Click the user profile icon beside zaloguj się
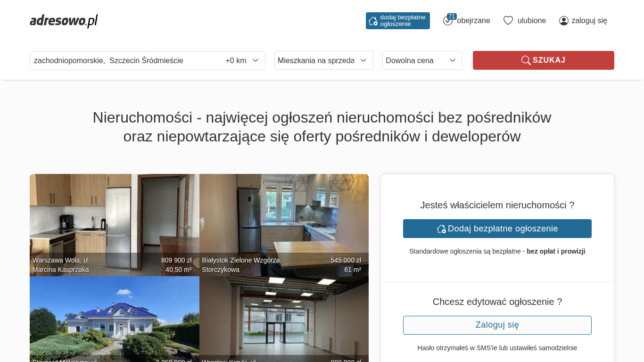The width and height of the screenshot is (644, 362). pyautogui.click(x=564, y=21)
